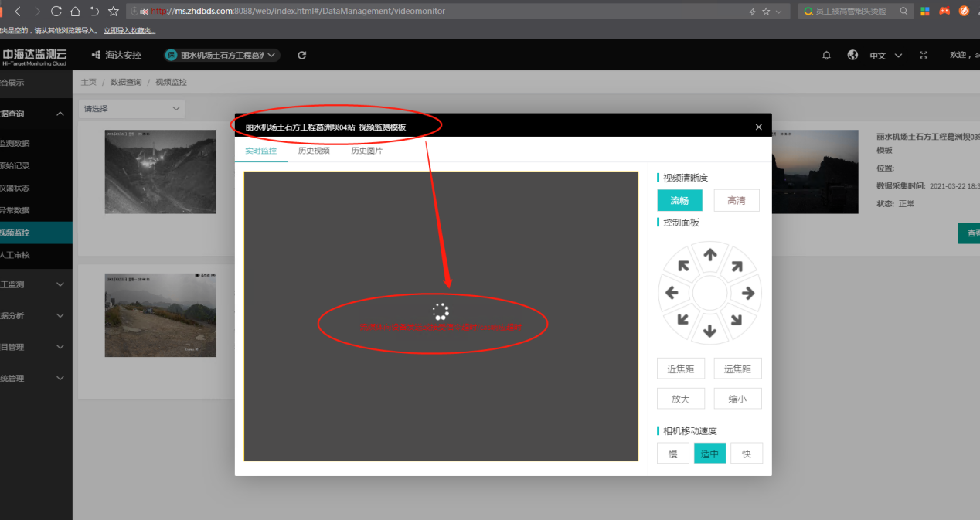Pan camera diagonally down-left
980x520 pixels.
[683, 319]
